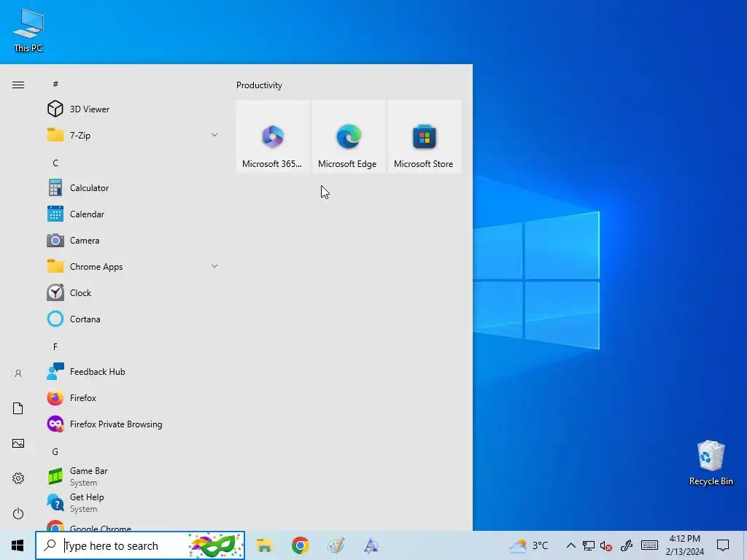Click the Show desktop sliver button
Image resolution: width=747 pixels, height=560 pixels.
[745, 545]
